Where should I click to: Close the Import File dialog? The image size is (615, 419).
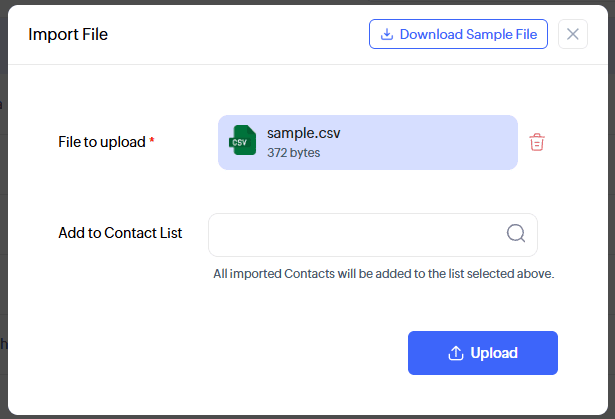coord(572,34)
